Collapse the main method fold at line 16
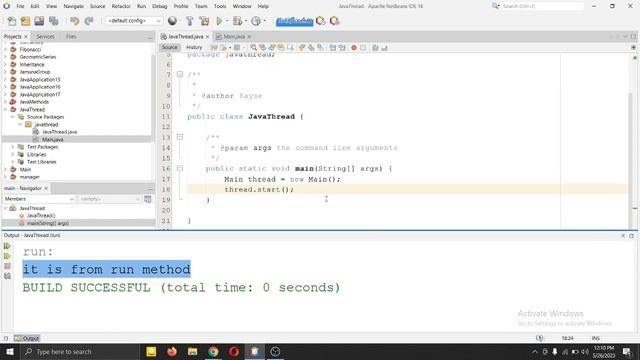 180,168
